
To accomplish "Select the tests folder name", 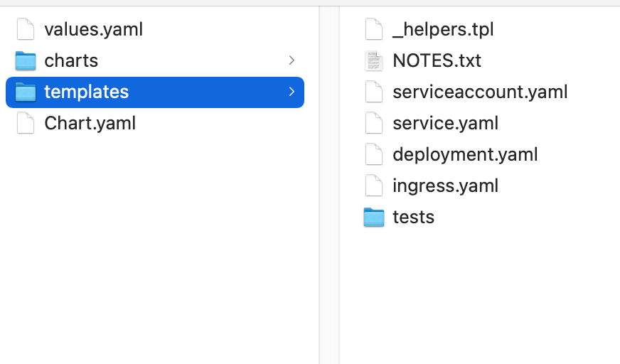I will pyautogui.click(x=413, y=217).
